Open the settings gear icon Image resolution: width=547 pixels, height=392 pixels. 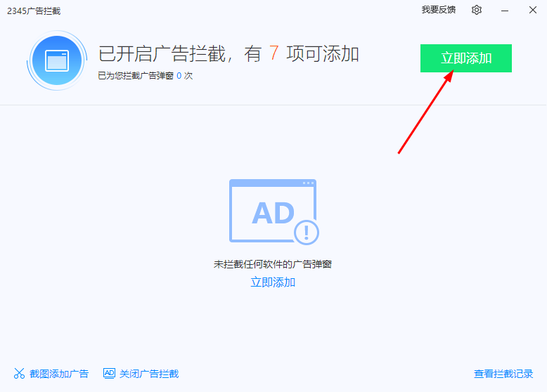coord(477,10)
